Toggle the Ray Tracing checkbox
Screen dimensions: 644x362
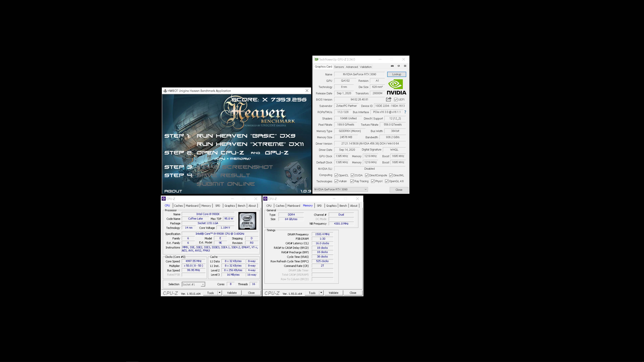pos(352,181)
